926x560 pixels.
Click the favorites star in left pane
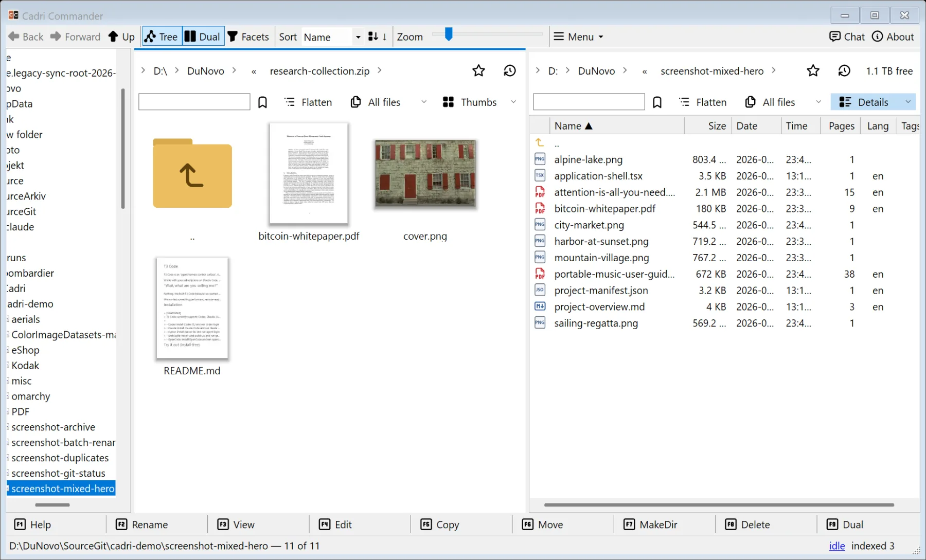pos(478,71)
